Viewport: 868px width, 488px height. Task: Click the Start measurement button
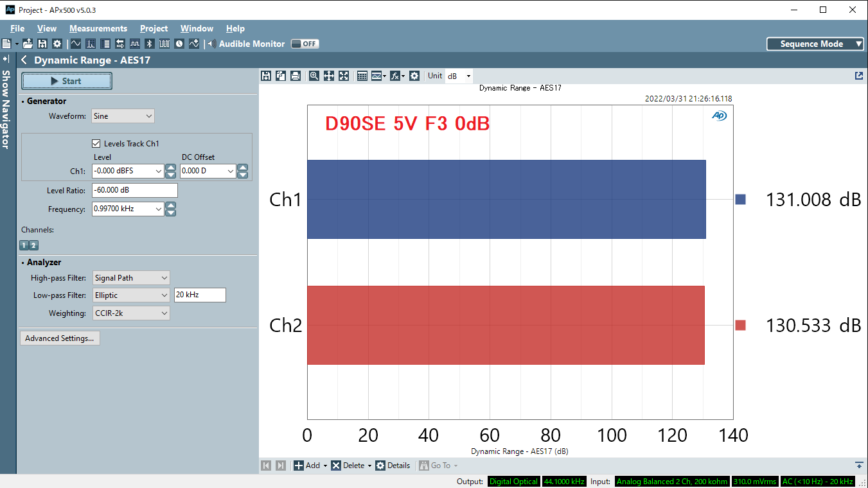(67, 81)
